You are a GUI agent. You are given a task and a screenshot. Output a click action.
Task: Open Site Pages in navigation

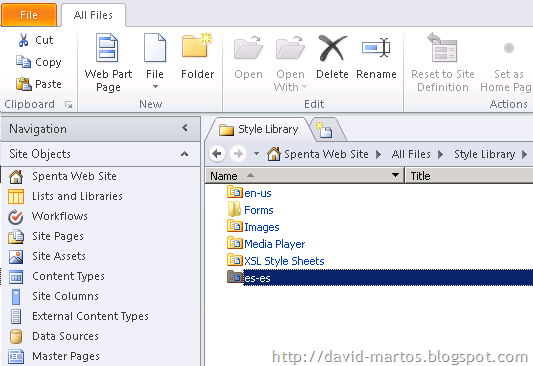[58, 236]
